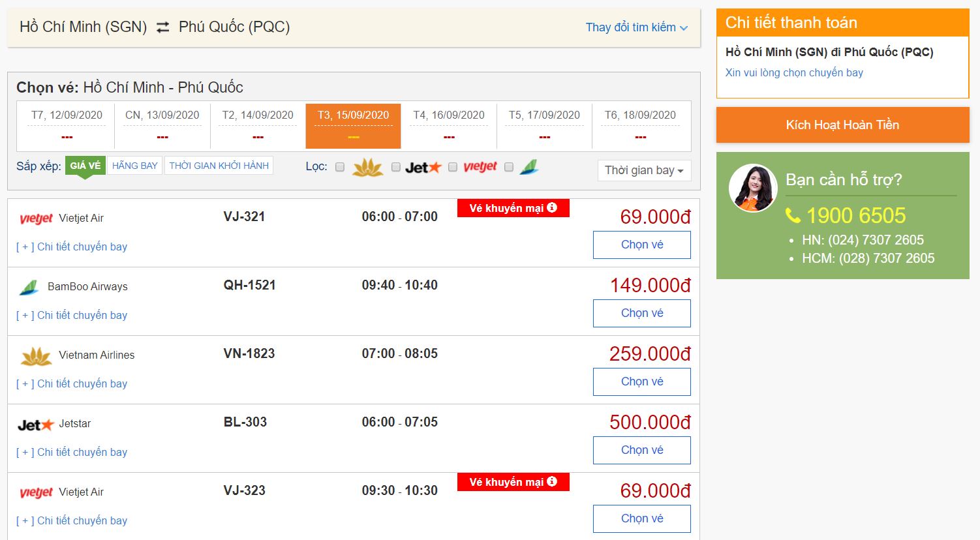Click the Vietjet filter logo
The height and width of the screenshot is (540, 980).
click(480, 167)
